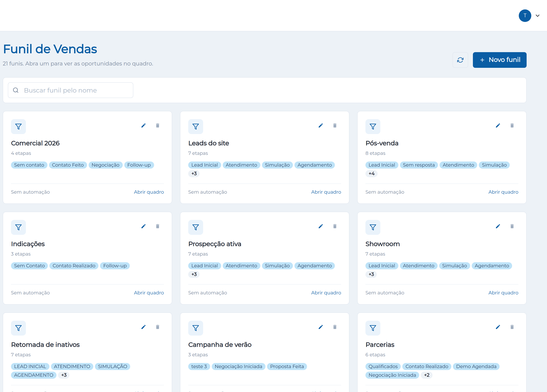This screenshot has height=392, width=547.
Task: Edit the Leads do site funnel
Action: tap(321, 126)
